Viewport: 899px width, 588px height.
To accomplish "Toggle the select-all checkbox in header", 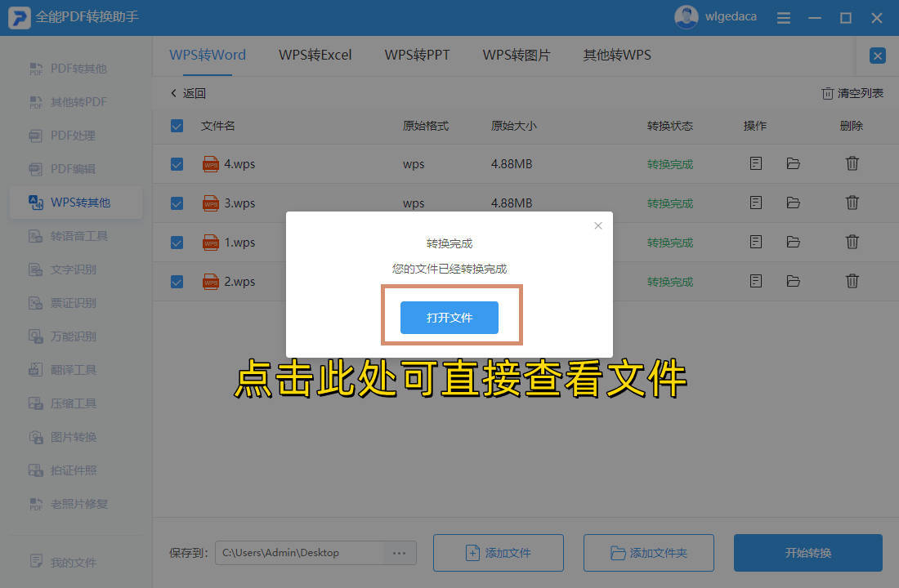I will (177, 126).
